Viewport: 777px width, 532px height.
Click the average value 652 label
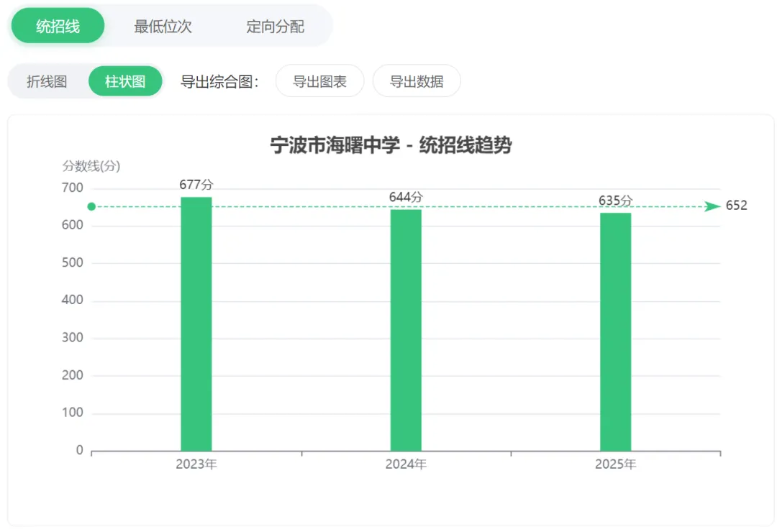(737, 205)
